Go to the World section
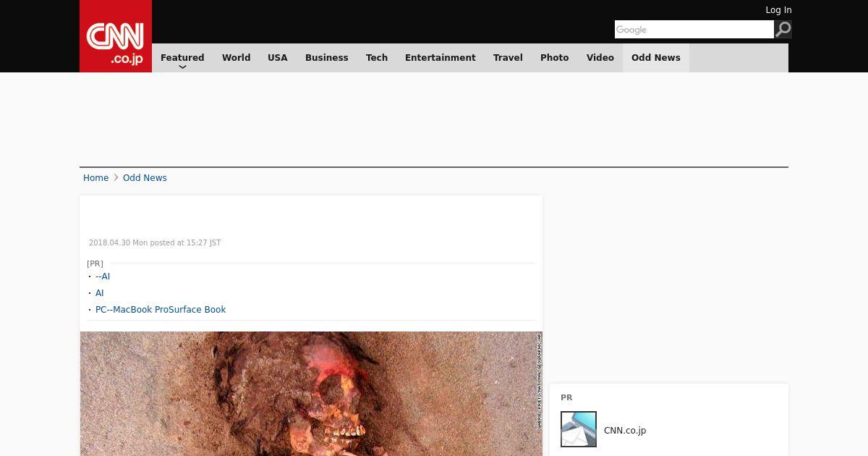The image size is (868, 456). 236,58
